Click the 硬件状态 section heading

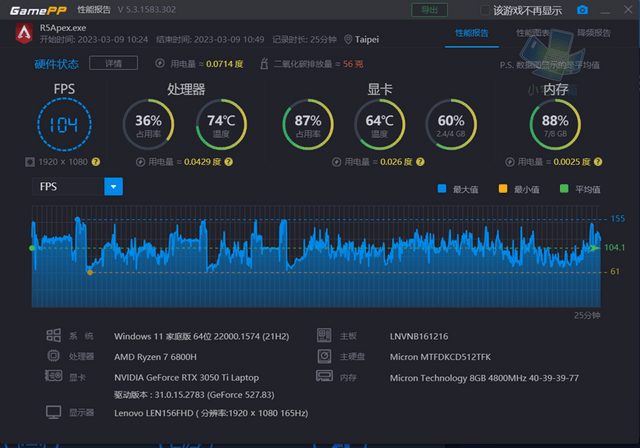pos(57,64)
